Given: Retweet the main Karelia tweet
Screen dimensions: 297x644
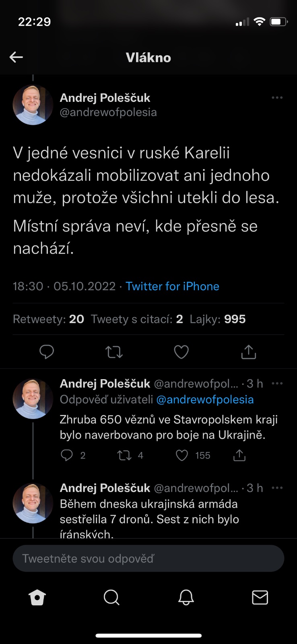Looking at the screenshot, I should [x=114, y=352].
